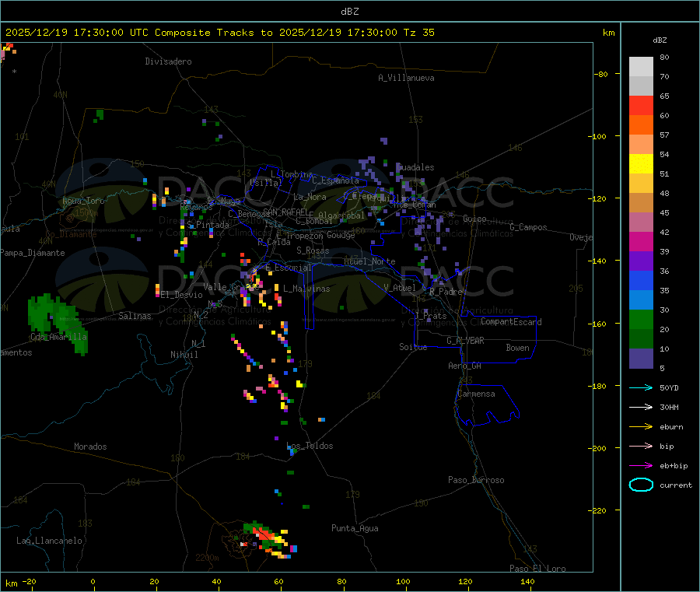The image size is (700, 592).
Task: Click the dBZ title at top
Action: (349, 12)
